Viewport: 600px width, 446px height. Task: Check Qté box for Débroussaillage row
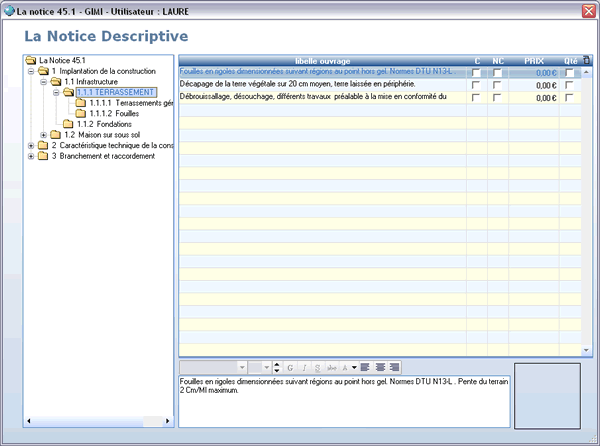tap(569, 98)
